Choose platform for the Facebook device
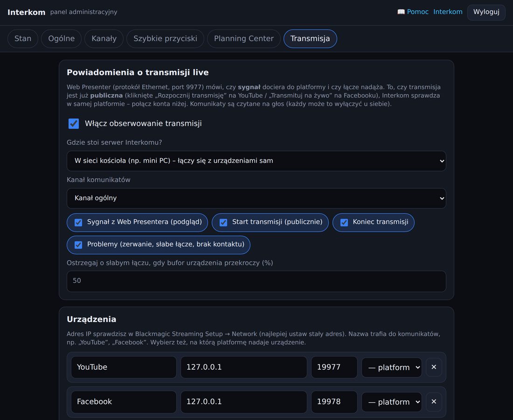 pos(392,402)
